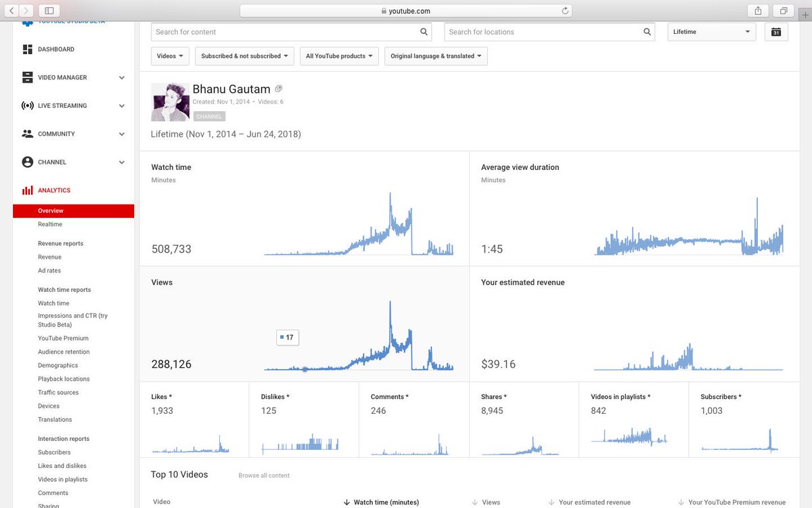Click the Dislikes stat card
812x508 pixels.
(304, 420)
